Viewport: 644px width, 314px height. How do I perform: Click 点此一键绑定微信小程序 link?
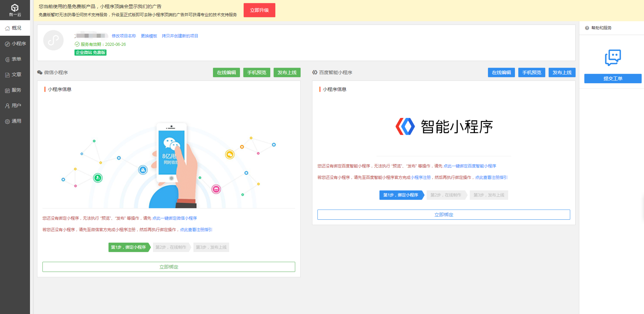click(175, 218)
